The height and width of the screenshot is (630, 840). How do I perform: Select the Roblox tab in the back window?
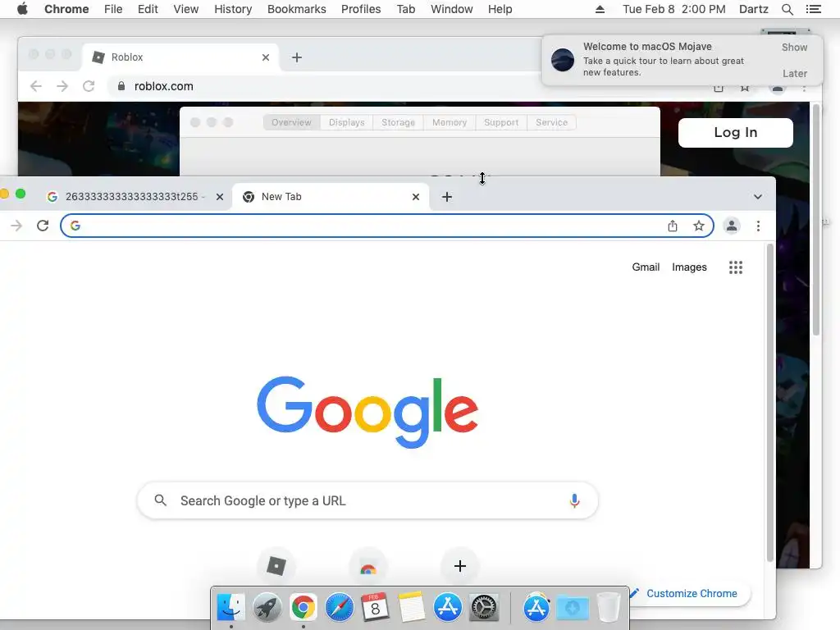pos(180,57)
